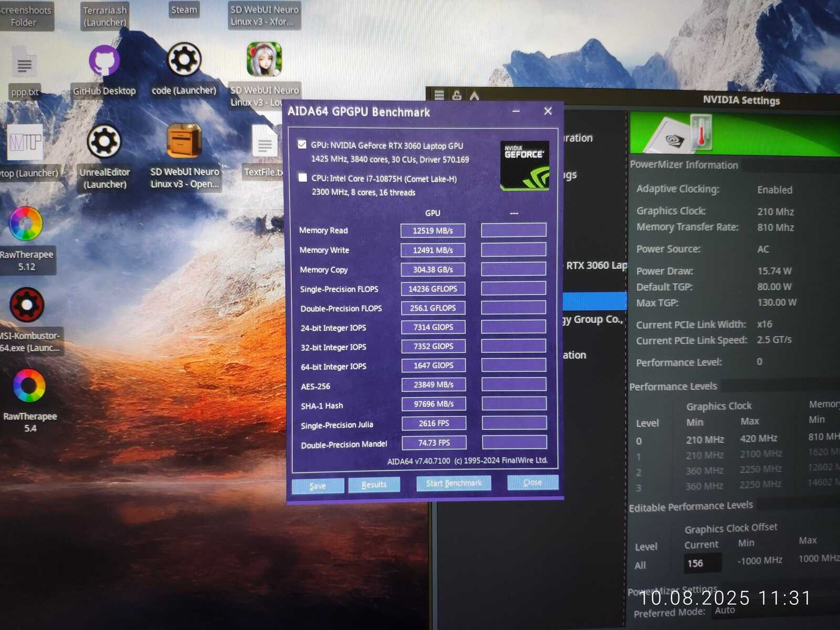Close AIDA64 window with the title bar X
Image resolution: width=840 pixels, height=630 pixels.
tap(548, 111)
